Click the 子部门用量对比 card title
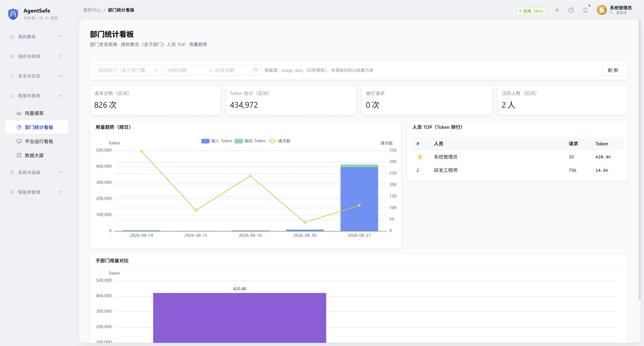The image size is (644, 346). pyautogui.click(x=112, y=261)
